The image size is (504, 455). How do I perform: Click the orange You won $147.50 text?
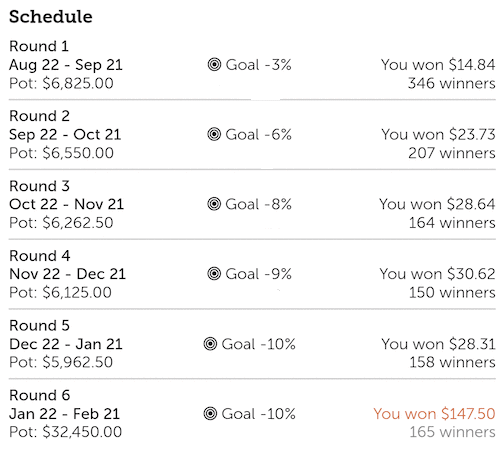coord(434,414)
